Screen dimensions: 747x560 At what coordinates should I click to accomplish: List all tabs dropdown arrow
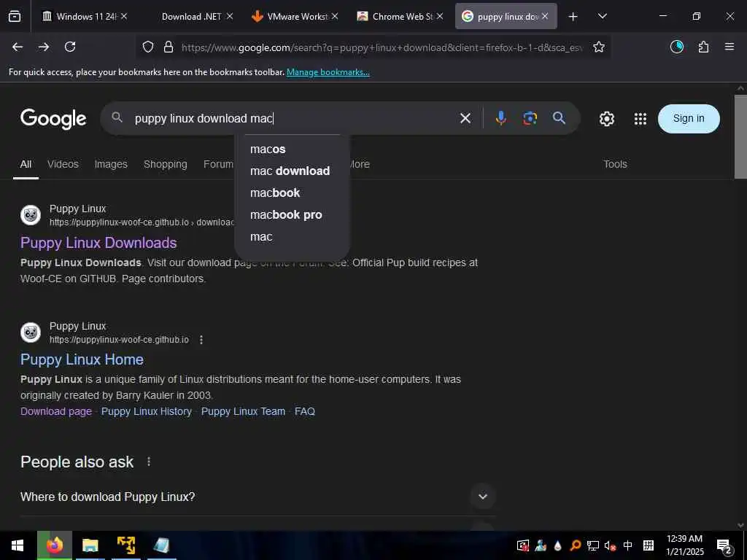coord(602,16)
